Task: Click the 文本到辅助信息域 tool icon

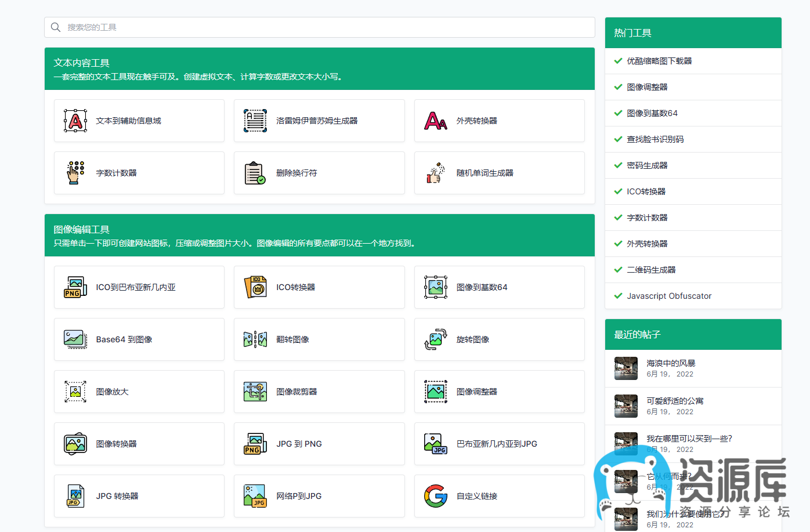Action: coord(75,121)
